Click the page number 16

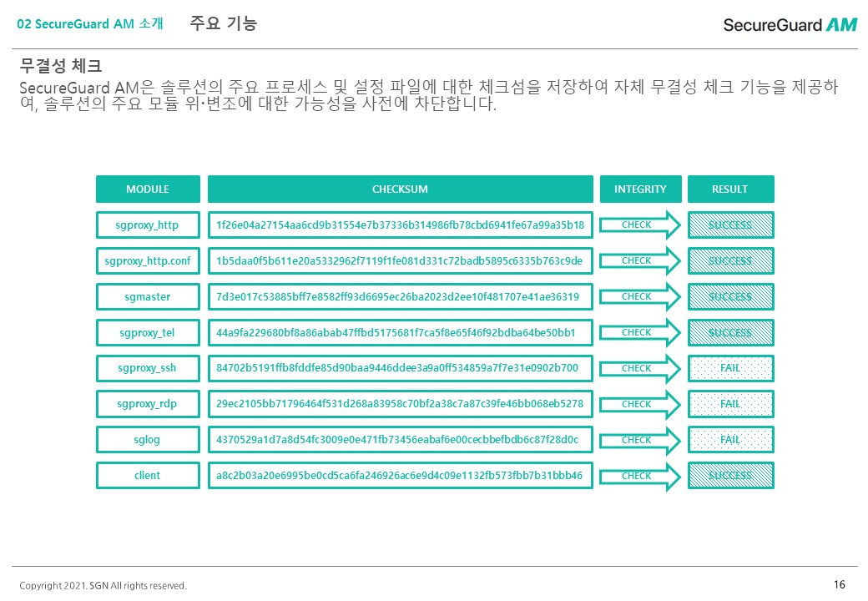tap(840, 584)
